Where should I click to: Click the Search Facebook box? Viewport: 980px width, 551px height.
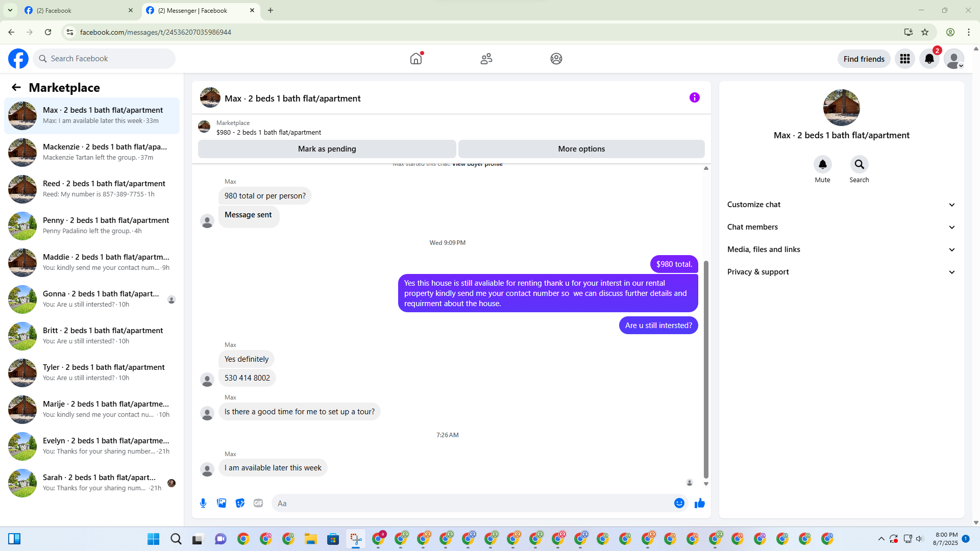point(104,59)
